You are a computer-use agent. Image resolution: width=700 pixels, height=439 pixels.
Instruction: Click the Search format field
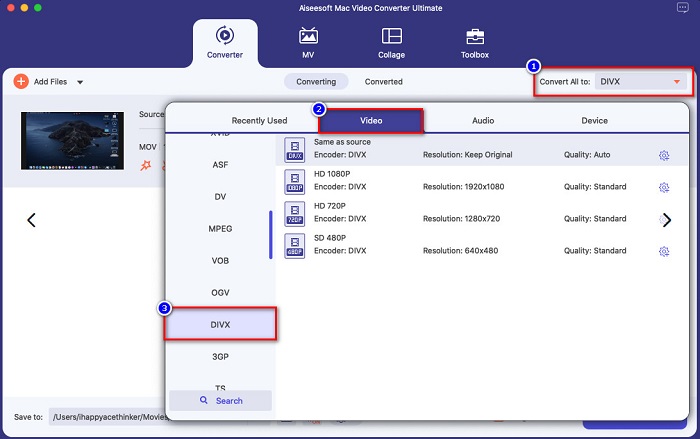click(x=220, y=400)
